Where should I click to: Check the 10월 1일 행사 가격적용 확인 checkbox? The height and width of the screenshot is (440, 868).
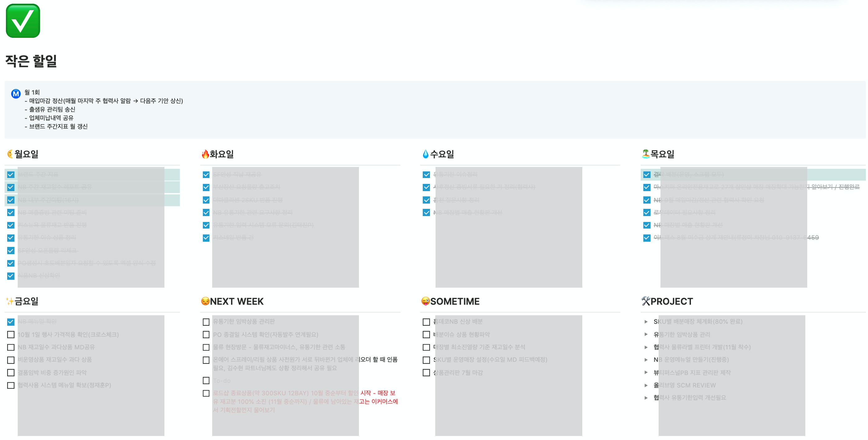pos(11,334)
